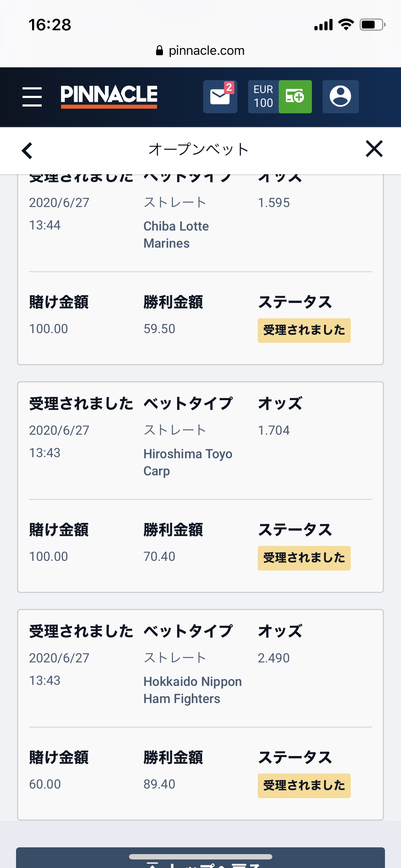Tap the 89.40 winnings amount
This screenshot has width=401, height=868.
pyautogui.click(x=159, y=784)
